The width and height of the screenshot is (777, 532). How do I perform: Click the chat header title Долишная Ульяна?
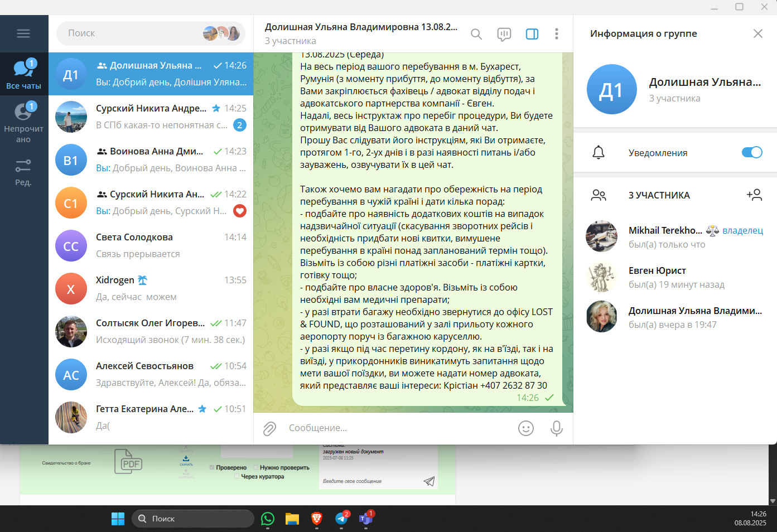361,27
